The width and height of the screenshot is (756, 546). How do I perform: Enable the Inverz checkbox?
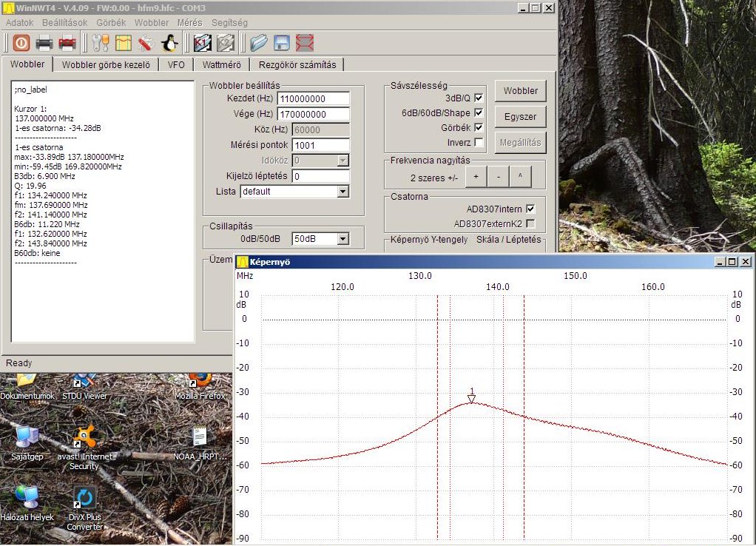[x=479, y=142]
